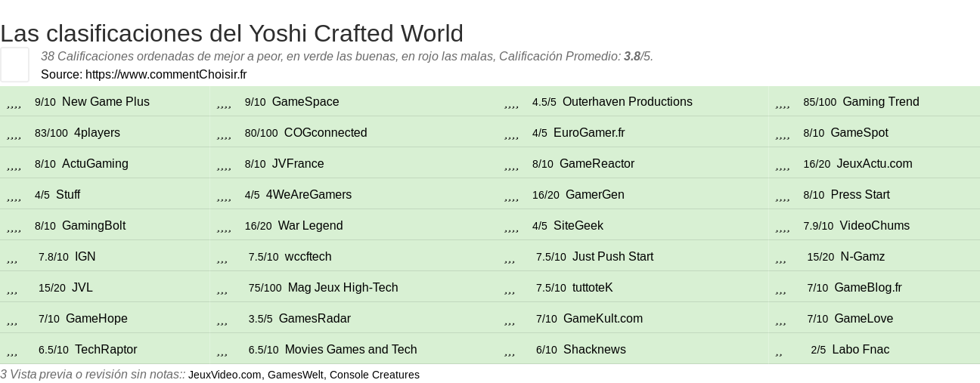This screenshot has width=980, height=383.
Task: Select the Labo Fnac entry
Action: (861, 349)
